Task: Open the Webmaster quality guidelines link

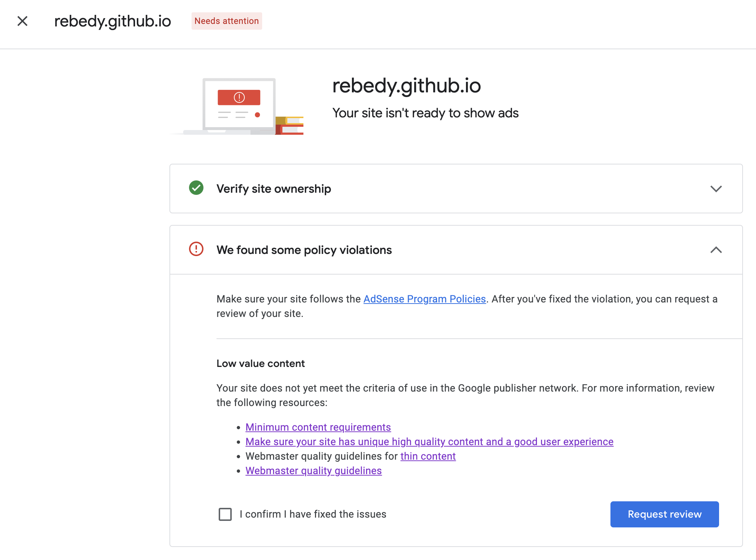Action: pos(314,471)
